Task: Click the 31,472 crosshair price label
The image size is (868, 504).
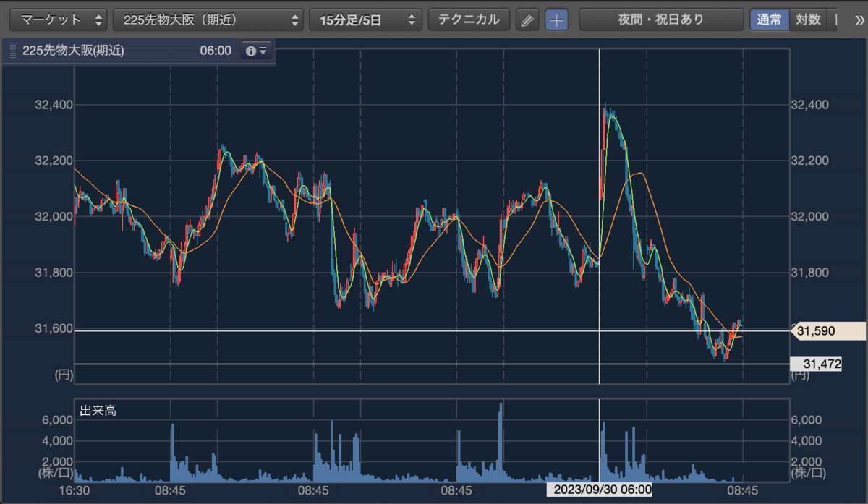Action: coord(816,364)
